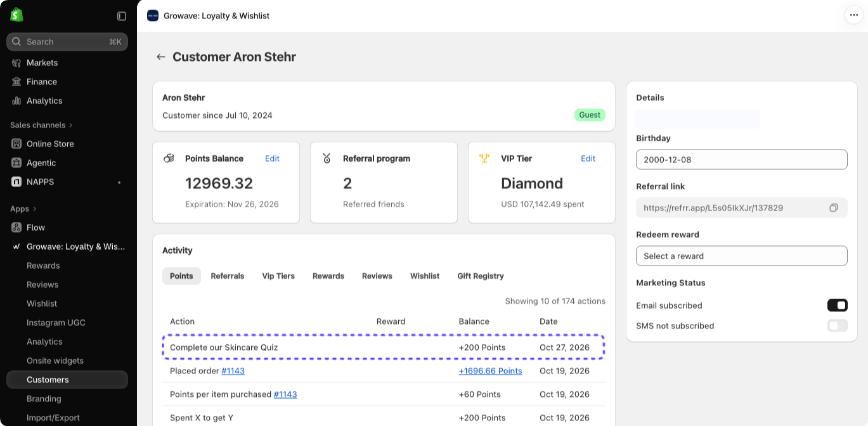Disable the Email subscribed toggle
Screen dimensions: 868x426
pos(838,306)
